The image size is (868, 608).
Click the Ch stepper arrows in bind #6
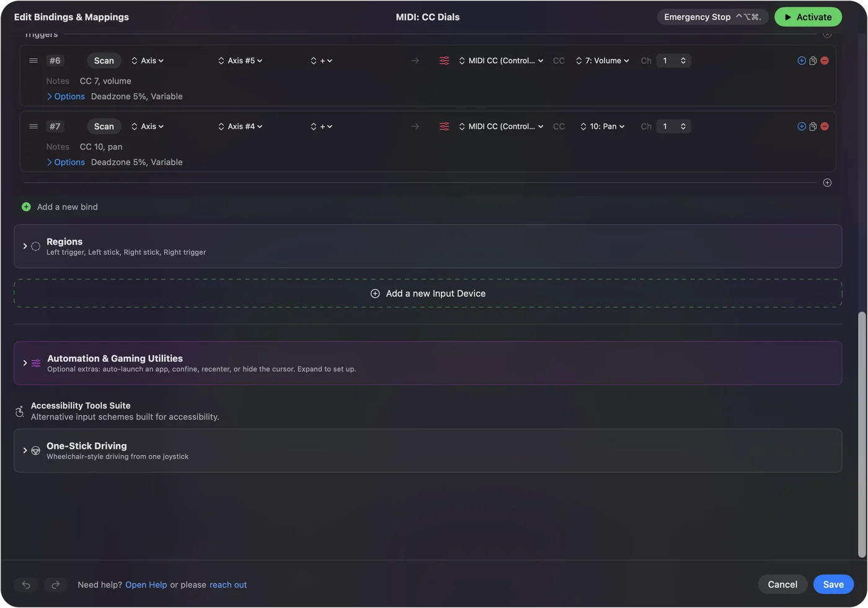point(683,61)
